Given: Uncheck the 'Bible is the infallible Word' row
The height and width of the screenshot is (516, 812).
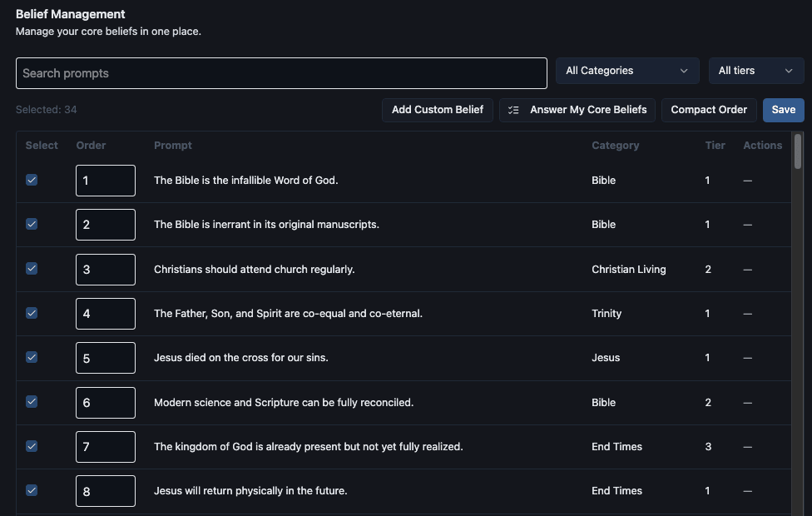Looking at the screenshot, I should 32,180.
